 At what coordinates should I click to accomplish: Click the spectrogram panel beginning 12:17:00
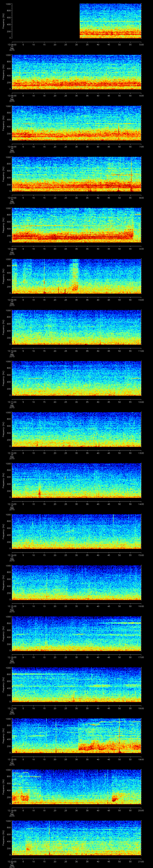77,685
